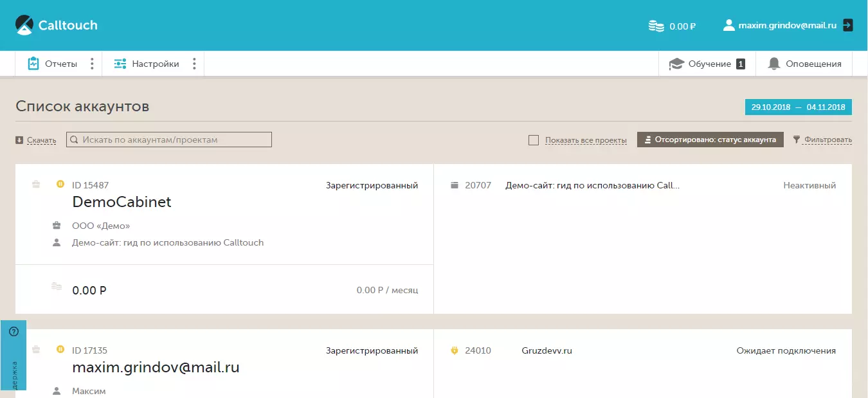Click the magnifier icon in search field
Screen dimensions: 868x398
[74, 140]
